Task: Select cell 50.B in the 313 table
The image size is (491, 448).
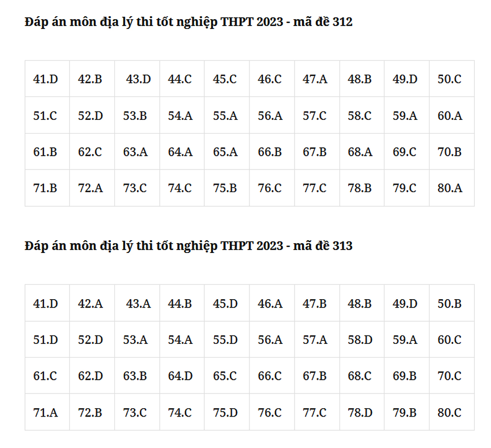Action: point(452,303)
